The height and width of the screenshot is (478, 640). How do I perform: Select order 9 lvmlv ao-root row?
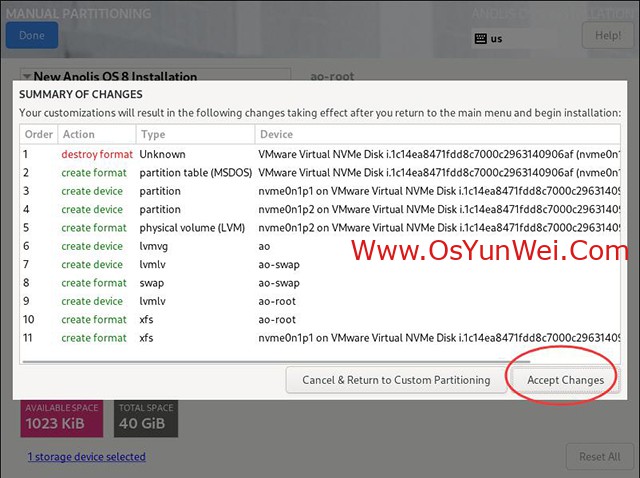pyautogui.click(x=320, y=301)
